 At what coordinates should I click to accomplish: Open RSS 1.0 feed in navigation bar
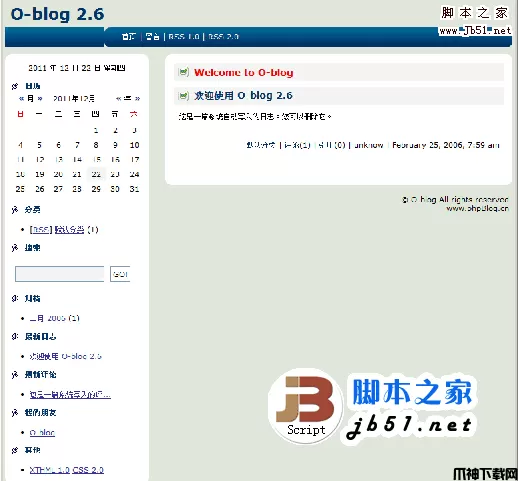point(184,36)
